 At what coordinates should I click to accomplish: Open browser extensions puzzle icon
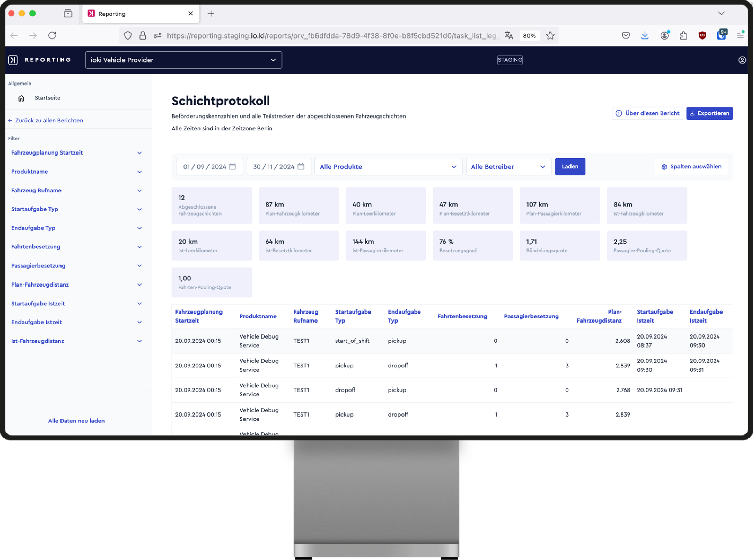point(684,35)
